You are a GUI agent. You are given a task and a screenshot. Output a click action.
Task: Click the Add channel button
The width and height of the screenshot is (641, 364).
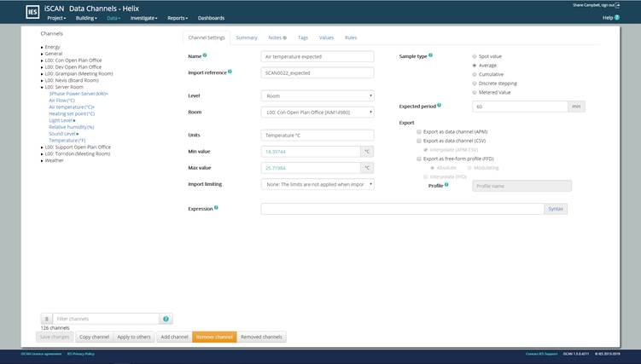pos(175,337)
